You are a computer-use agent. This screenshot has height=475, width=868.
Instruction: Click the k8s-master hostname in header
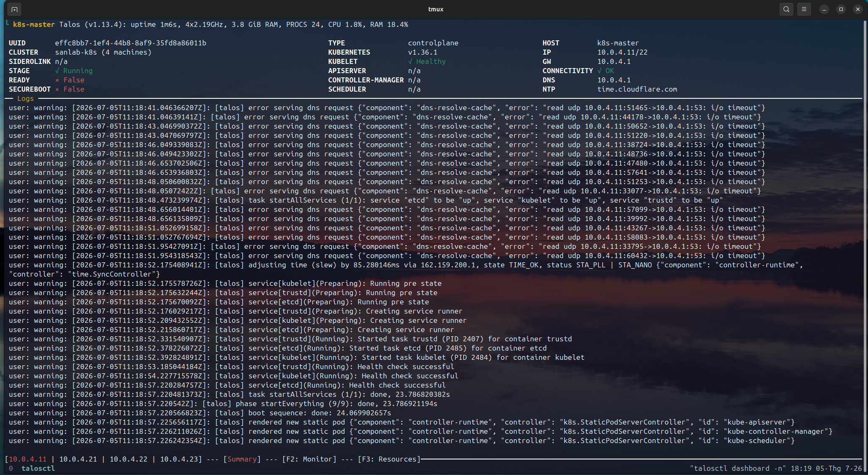(34, 24)
